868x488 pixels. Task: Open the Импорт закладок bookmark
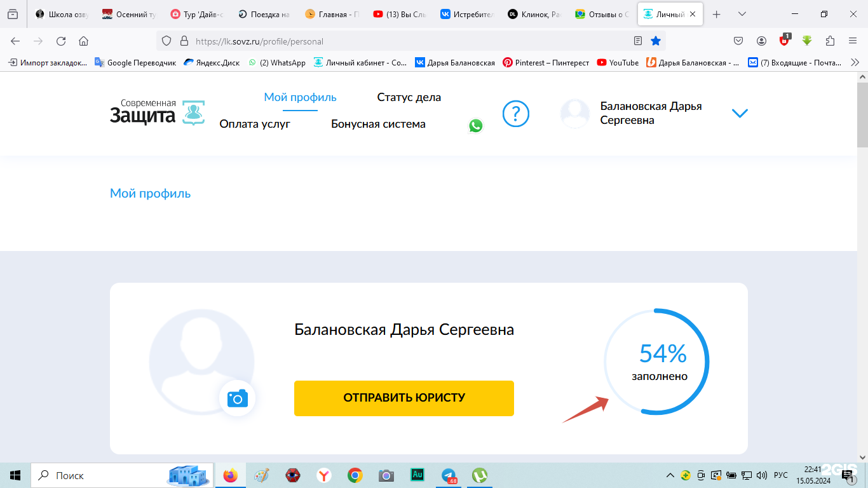pyautogui.click(x=48, y=62)
